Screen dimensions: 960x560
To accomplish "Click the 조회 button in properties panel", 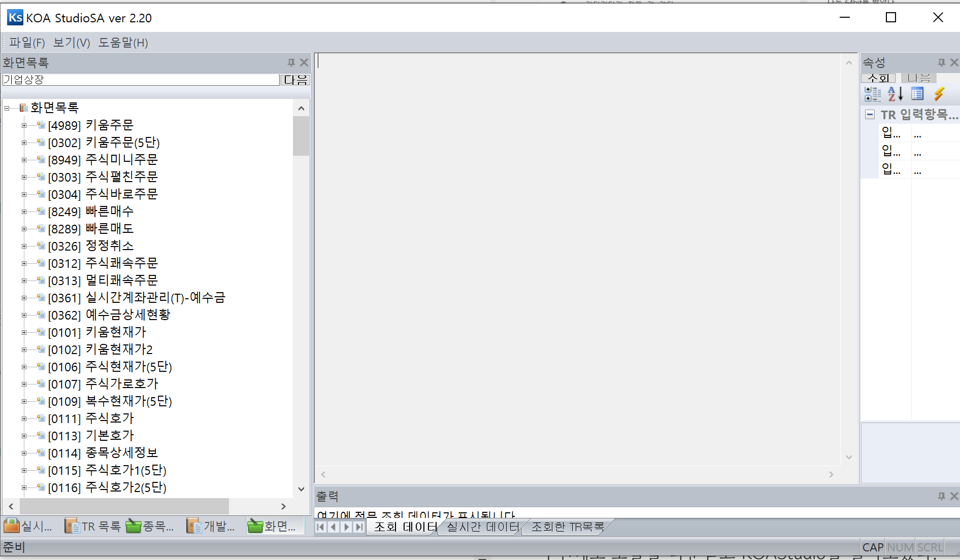I will coord(878,78).
